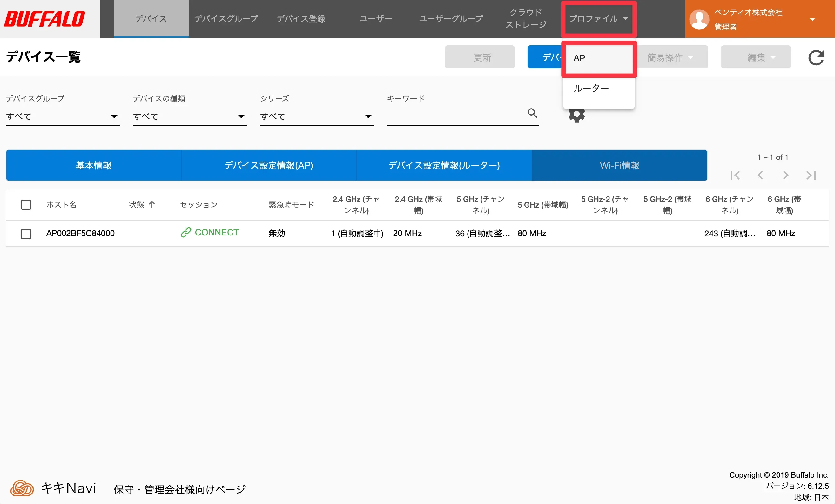Switch to the 基本情報 tab

[93, 165]
